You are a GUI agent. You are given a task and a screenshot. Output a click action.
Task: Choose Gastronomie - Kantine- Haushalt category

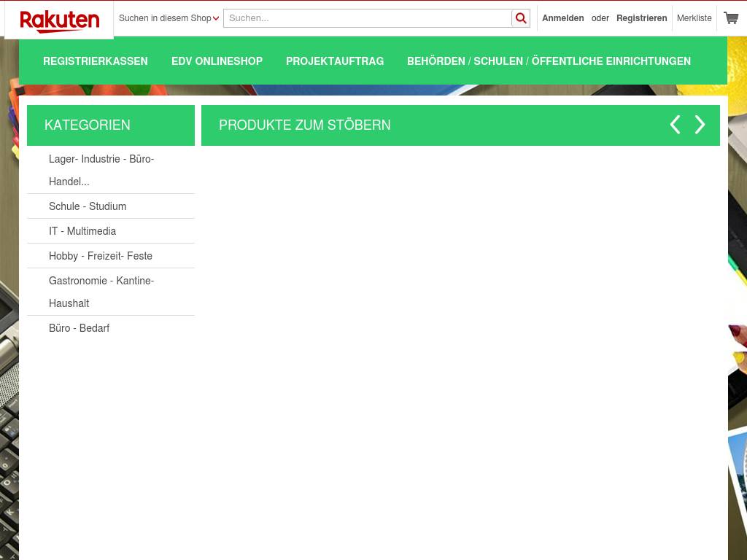coord(101,292)
